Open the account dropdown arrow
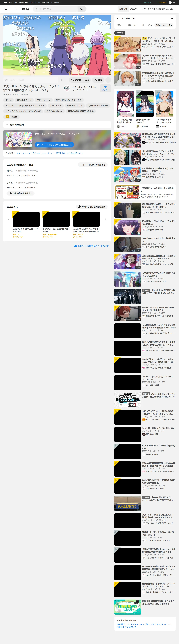 point(174,3)
